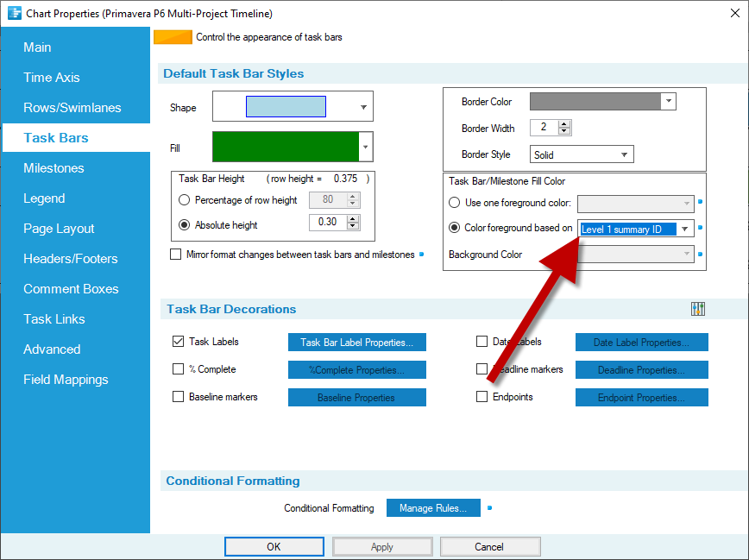Open Endpoint Properties

click(641, 398)
